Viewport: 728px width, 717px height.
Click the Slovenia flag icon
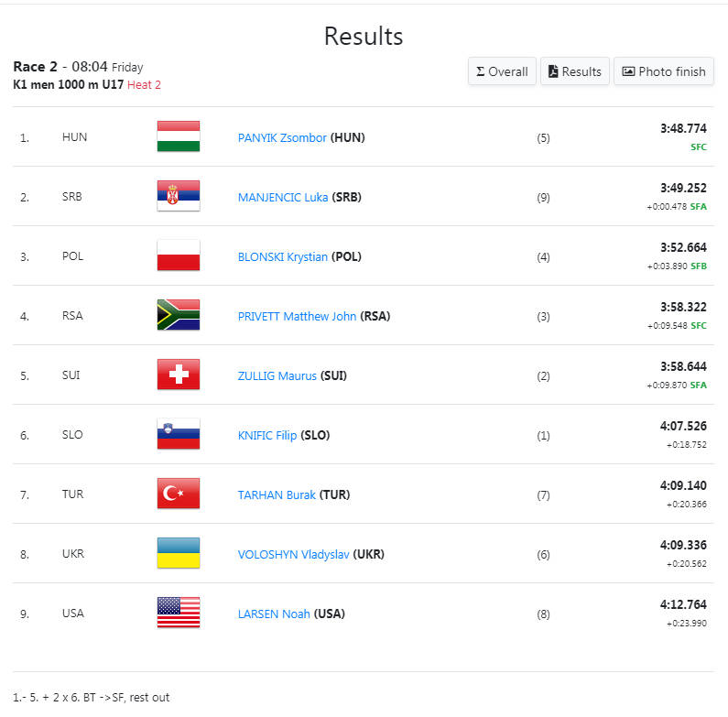pyautogui.click(x=179, y=434)
